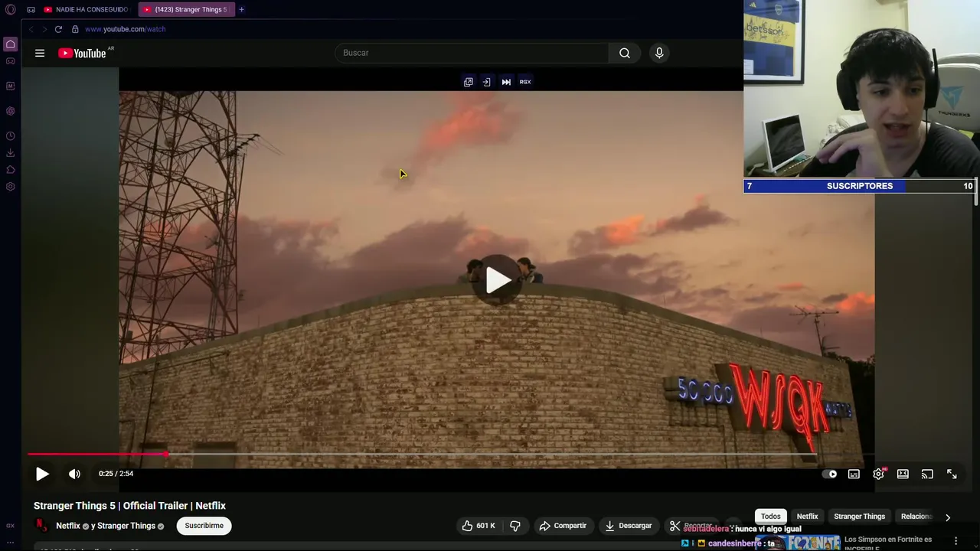Viewport: 980px width, 551px height.
Task: Open browser settings gear in sidebar
Action: point(10,187)
